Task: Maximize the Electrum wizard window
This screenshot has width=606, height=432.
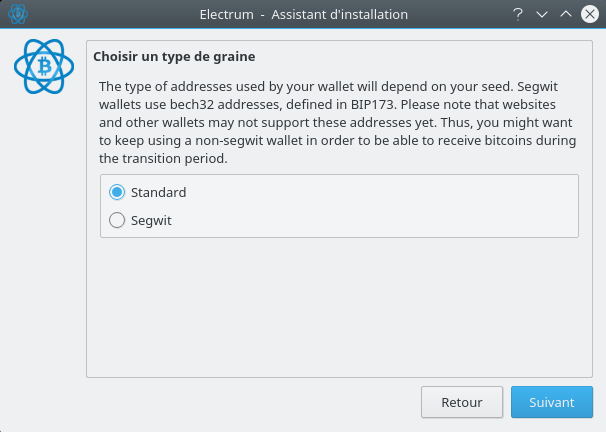Action: click(566, 14)
